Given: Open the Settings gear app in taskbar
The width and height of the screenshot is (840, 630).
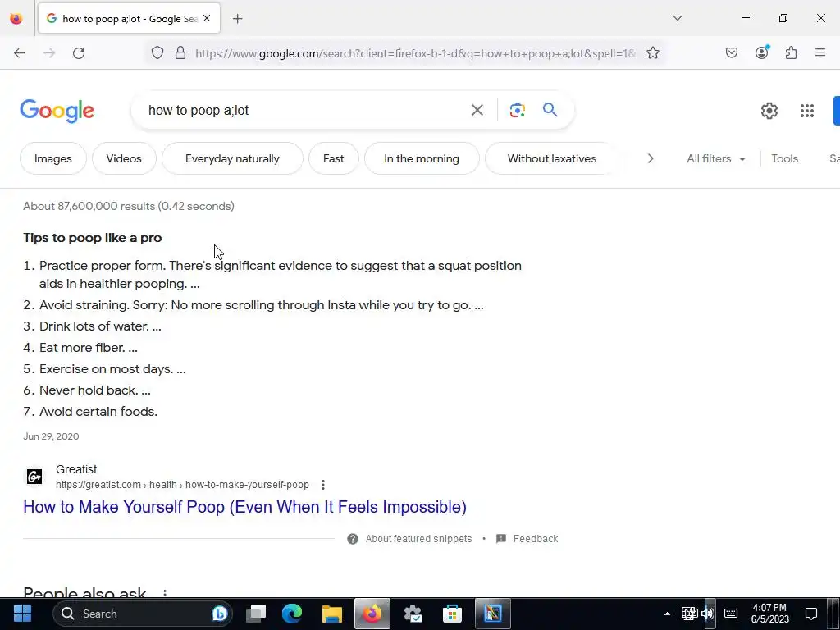Looking at the screenshot, I should click(x=413, y=614).
